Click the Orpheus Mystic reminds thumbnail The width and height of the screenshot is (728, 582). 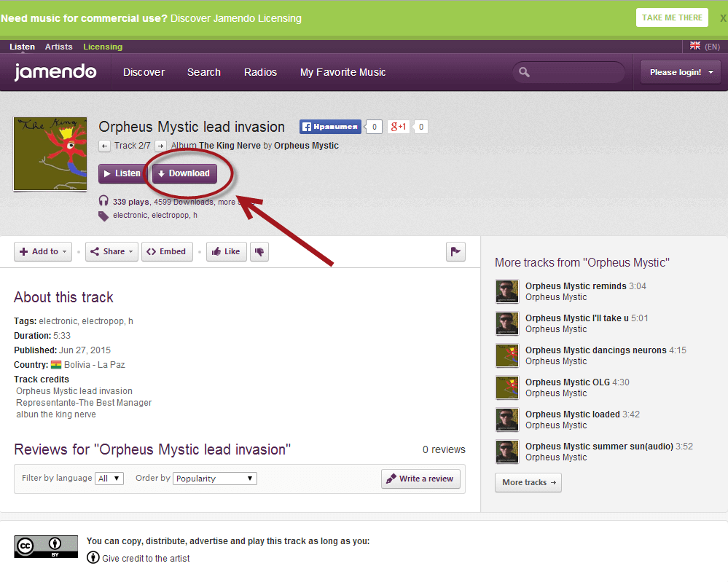[507, 291]
